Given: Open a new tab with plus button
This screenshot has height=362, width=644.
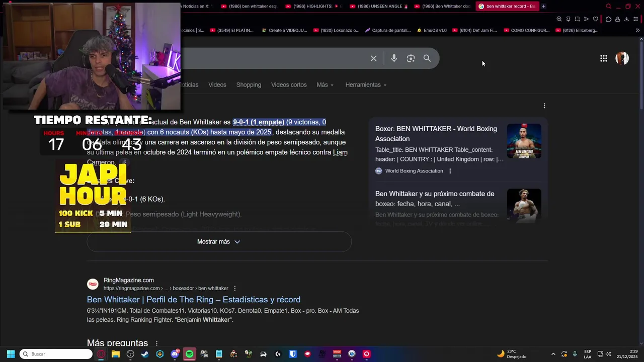Looking at the screenshot, I should (543, 6).
